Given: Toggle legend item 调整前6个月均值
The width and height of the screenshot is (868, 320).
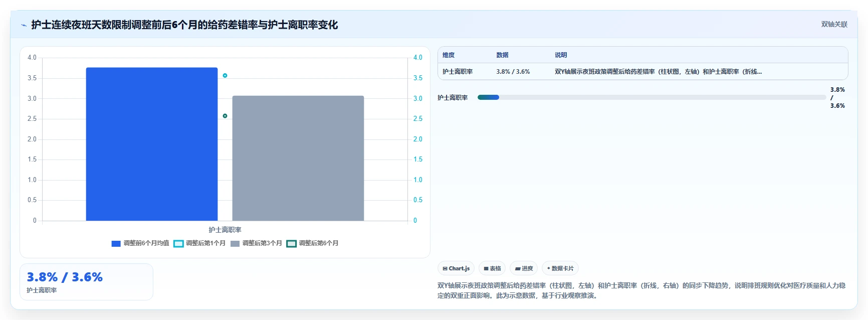Looking at the screenshot, I should (140, 243).
